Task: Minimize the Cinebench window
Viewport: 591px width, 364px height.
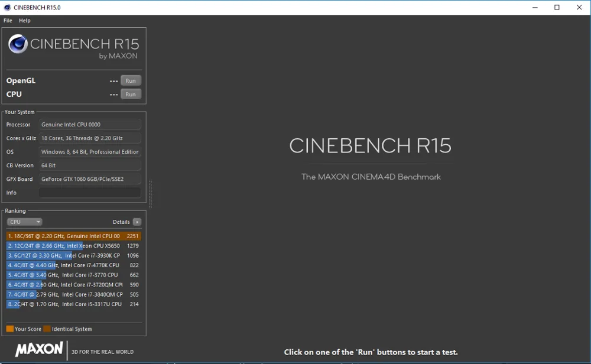Action: (535, 8)
